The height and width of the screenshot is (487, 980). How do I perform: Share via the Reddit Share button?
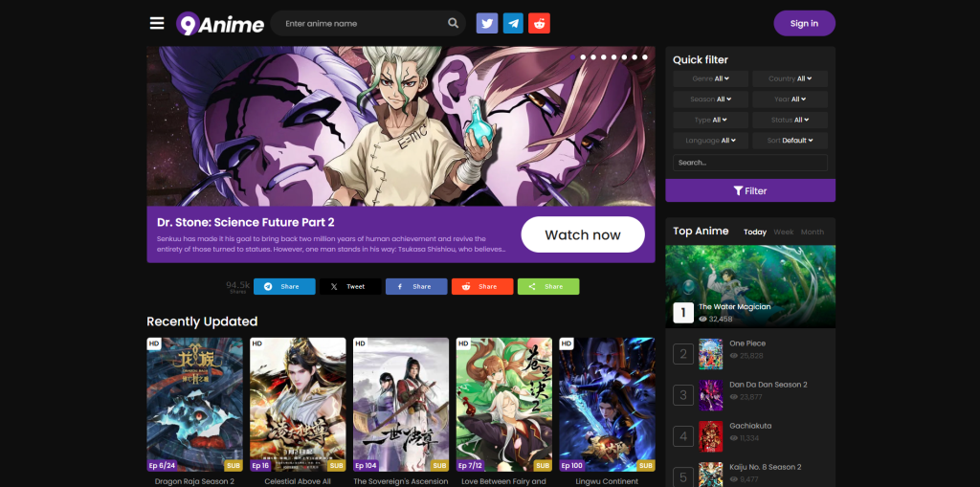pyautogui.click(x=482, y=286)
